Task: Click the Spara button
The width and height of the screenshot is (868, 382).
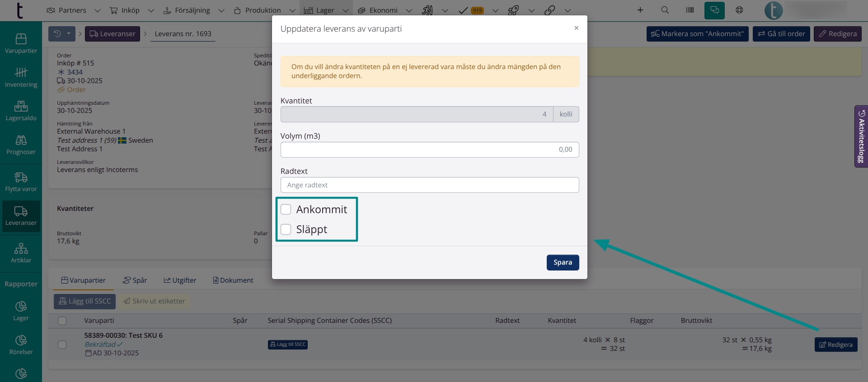Action: pos(563,262)
